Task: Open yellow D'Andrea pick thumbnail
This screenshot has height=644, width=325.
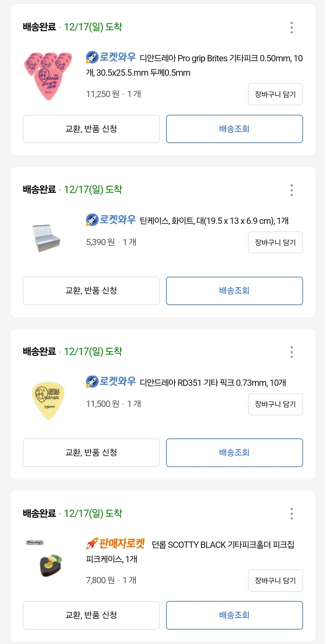Action: pos(48,401)
